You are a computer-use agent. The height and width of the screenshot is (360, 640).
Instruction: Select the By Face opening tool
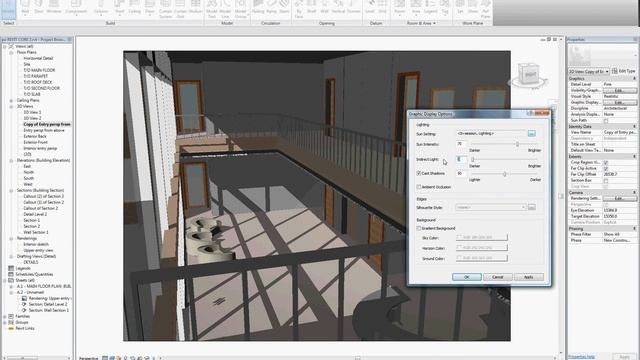pyautogui.click(x=299, y=9)
